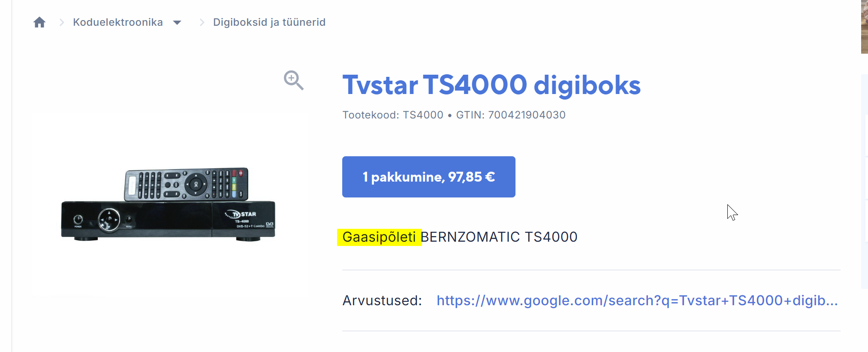Open the Koduelektroonika breadcrumb link
868x352 pixels.
point(118,22)
